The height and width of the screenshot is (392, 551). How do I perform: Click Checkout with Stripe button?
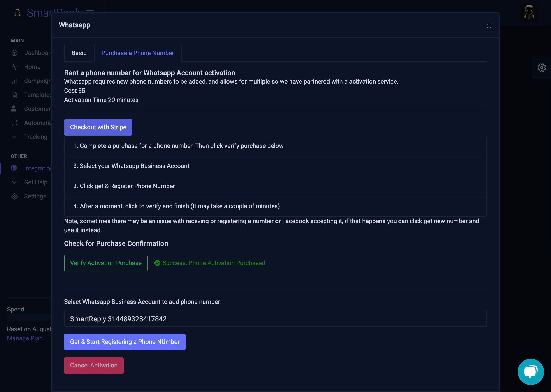click(x=98, y=127)
